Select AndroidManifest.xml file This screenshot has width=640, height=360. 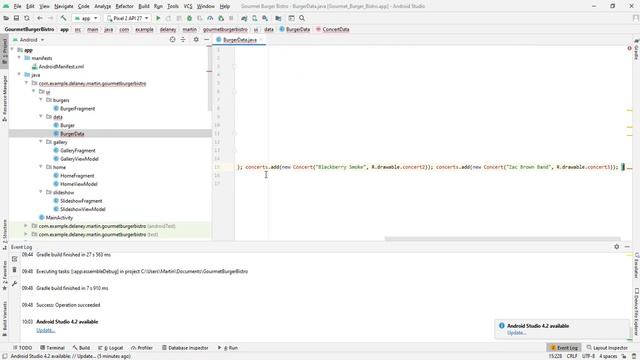point(61,67)
